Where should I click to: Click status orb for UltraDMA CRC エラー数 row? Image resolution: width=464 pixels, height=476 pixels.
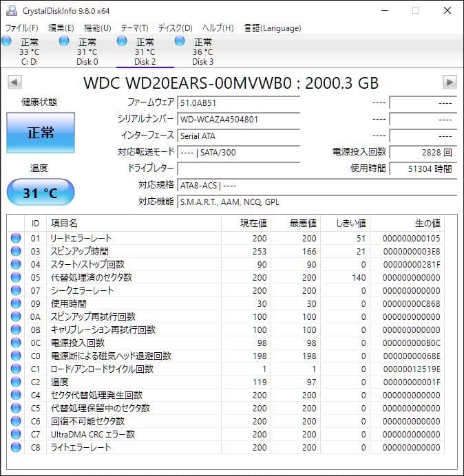[16, 434]
